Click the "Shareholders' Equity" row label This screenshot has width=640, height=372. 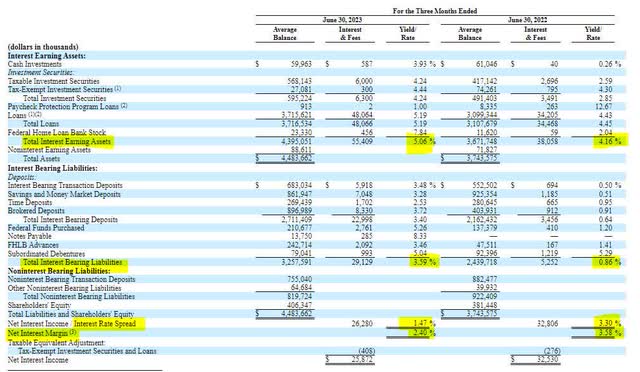point(39,305)
